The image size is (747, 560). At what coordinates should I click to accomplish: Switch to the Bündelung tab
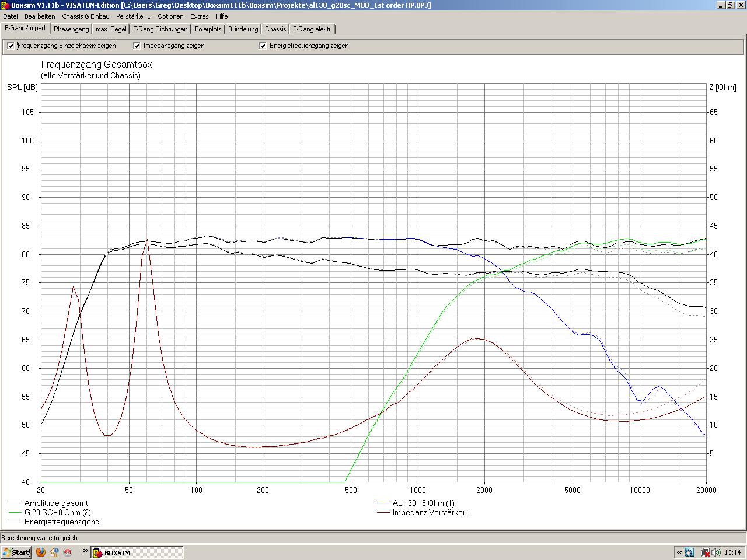click(x=243, y=29)
